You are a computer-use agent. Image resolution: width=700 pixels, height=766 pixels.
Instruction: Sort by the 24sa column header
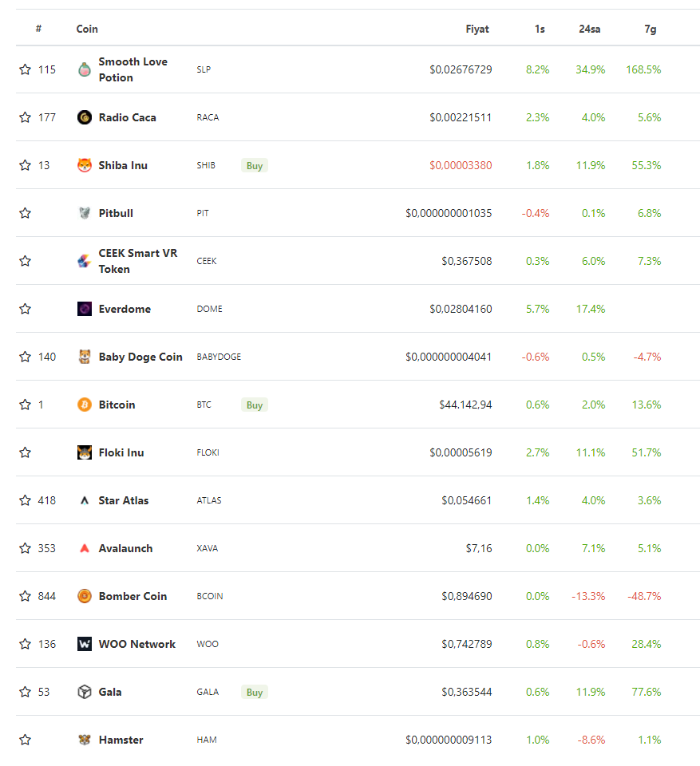(x=590, y=29)
